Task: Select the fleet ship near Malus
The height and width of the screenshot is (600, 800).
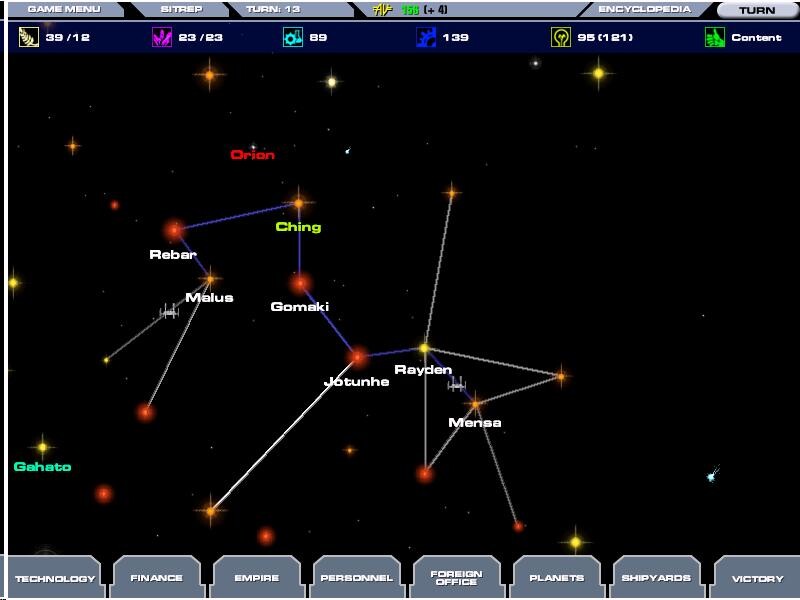Action: pyautogui.click(x=169, y=312)
